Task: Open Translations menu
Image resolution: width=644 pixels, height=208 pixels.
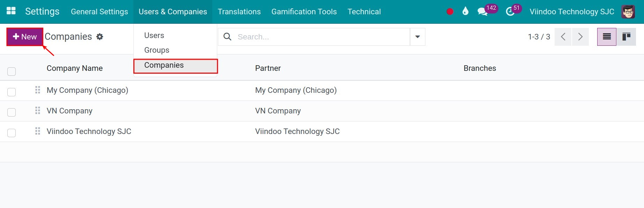Action: click(x=239, y=12)
